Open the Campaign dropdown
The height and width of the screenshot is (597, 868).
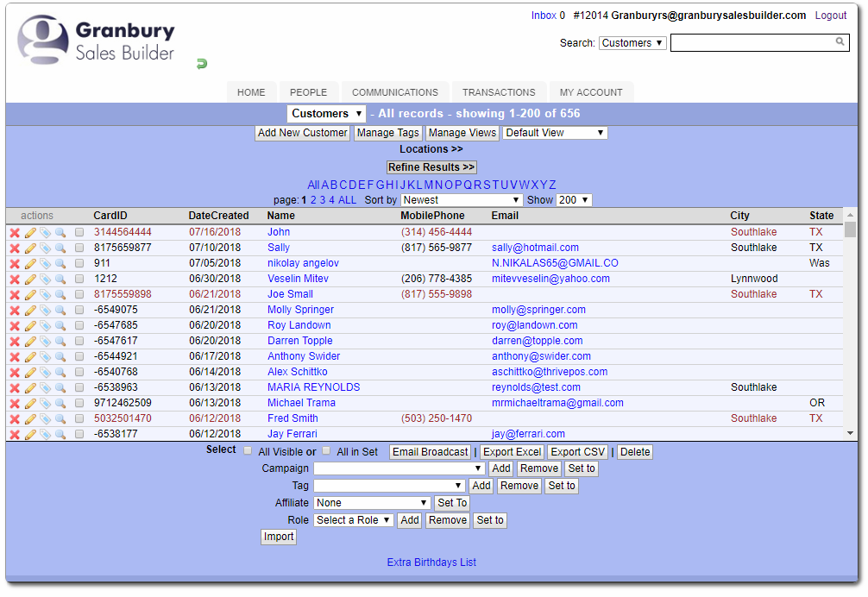[x=399, y=468]
